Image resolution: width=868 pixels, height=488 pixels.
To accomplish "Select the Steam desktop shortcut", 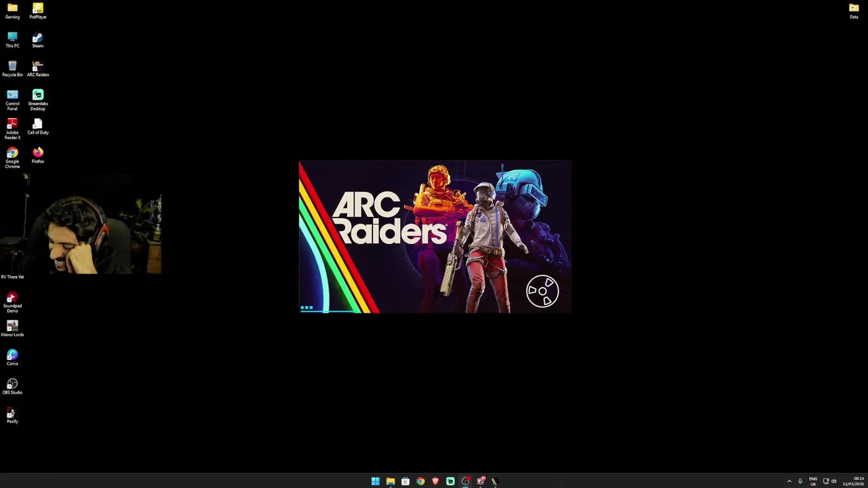I will tap(38, 40).
